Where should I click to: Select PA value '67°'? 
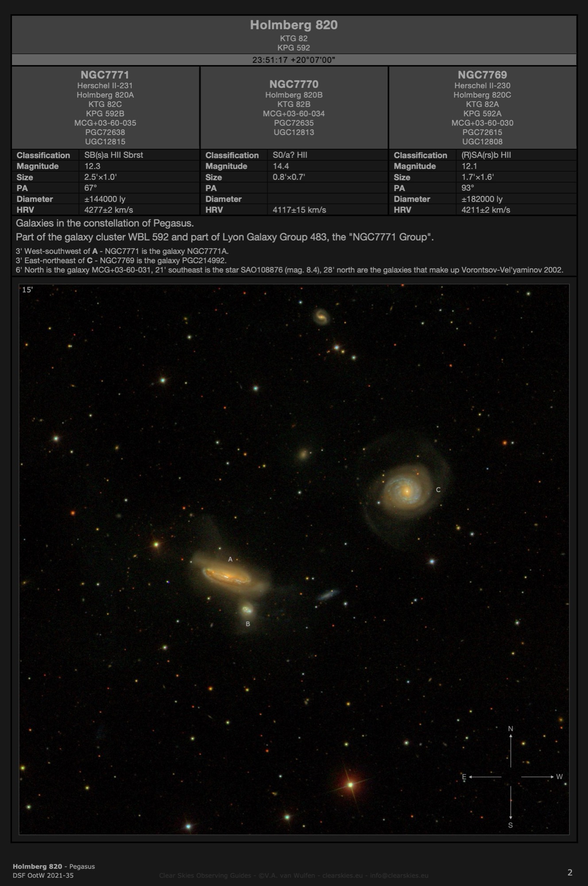tap(90, 188)
